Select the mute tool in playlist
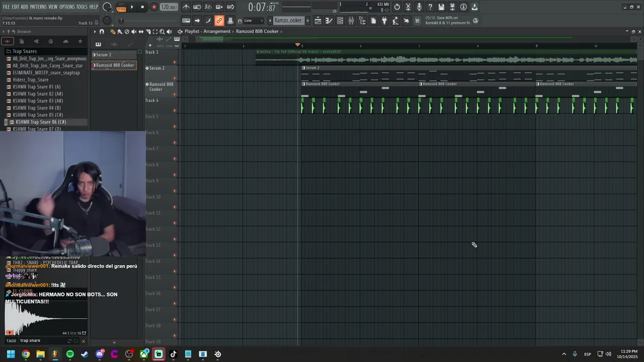644x362 pixels. 134,32
